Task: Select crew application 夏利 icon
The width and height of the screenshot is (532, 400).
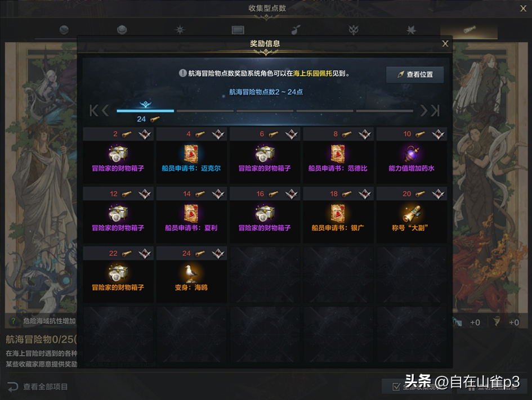Action: 191,214
